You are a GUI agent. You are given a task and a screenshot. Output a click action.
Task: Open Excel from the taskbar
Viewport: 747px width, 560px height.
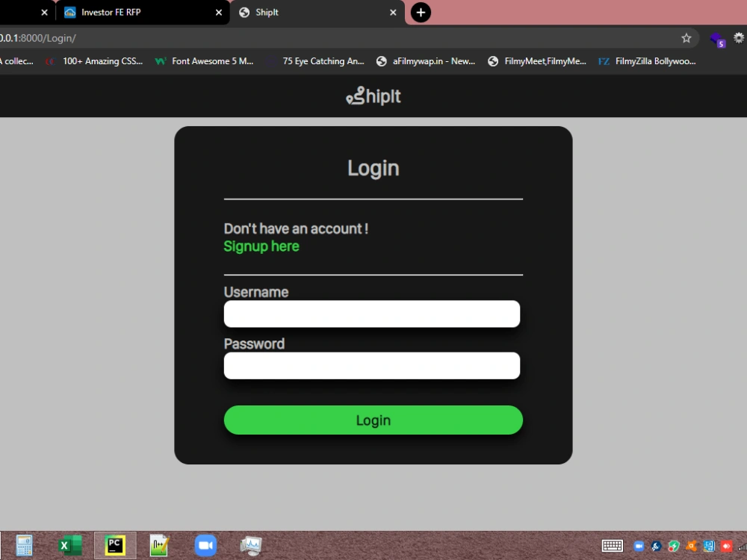pyautogui.click(x=70, y=545)
